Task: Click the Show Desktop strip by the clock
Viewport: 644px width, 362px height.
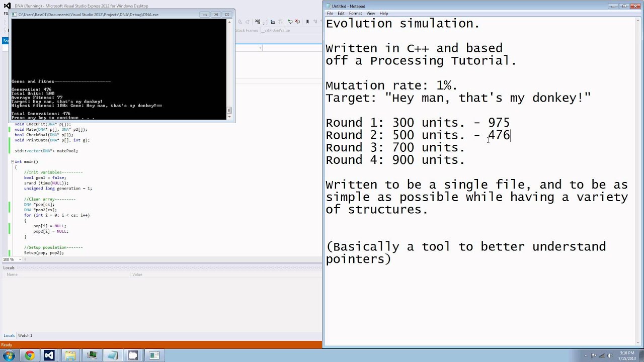Action: [x=641, y=355]
